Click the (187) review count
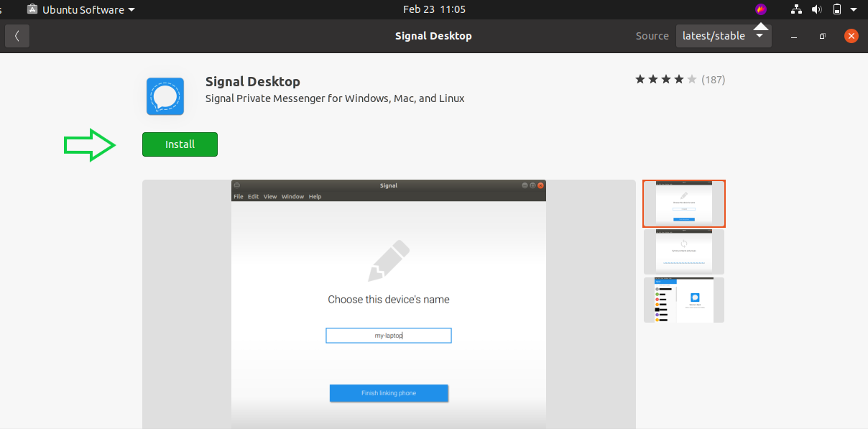Viewport: 868px width, 429px height. [714, 80]
